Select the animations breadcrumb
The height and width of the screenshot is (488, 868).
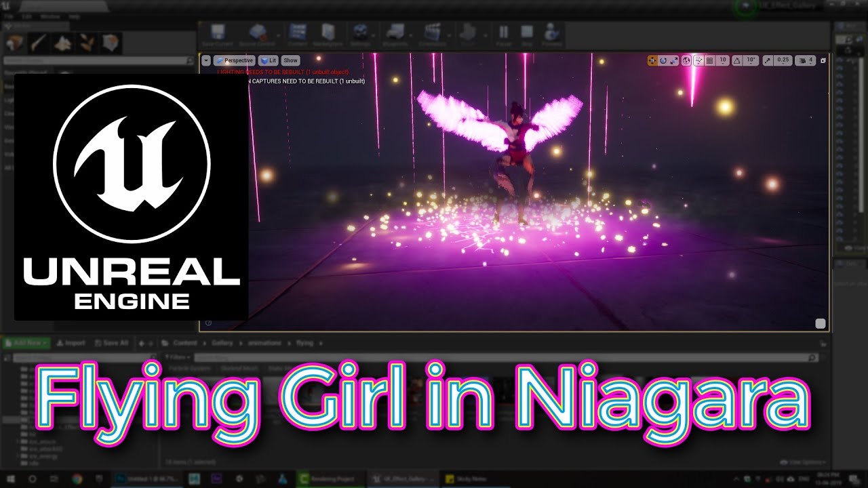click(x=264, y=343)
